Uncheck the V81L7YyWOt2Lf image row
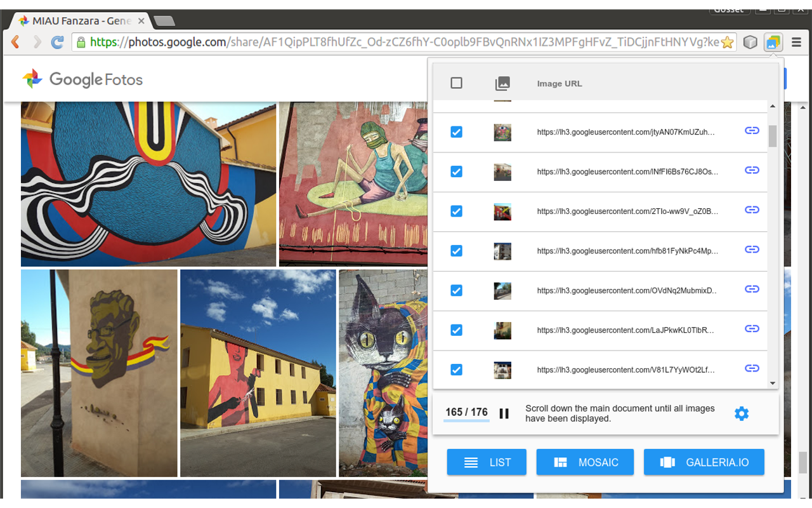The width and height of the screenshot is (812, 508). 456,370
